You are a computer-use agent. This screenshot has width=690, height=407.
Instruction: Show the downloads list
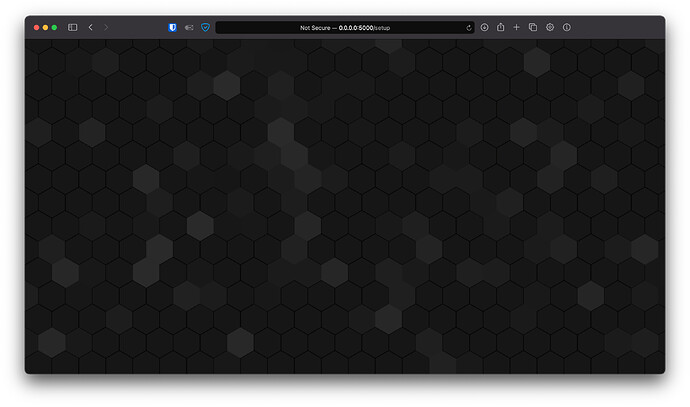tap(484, 27)
